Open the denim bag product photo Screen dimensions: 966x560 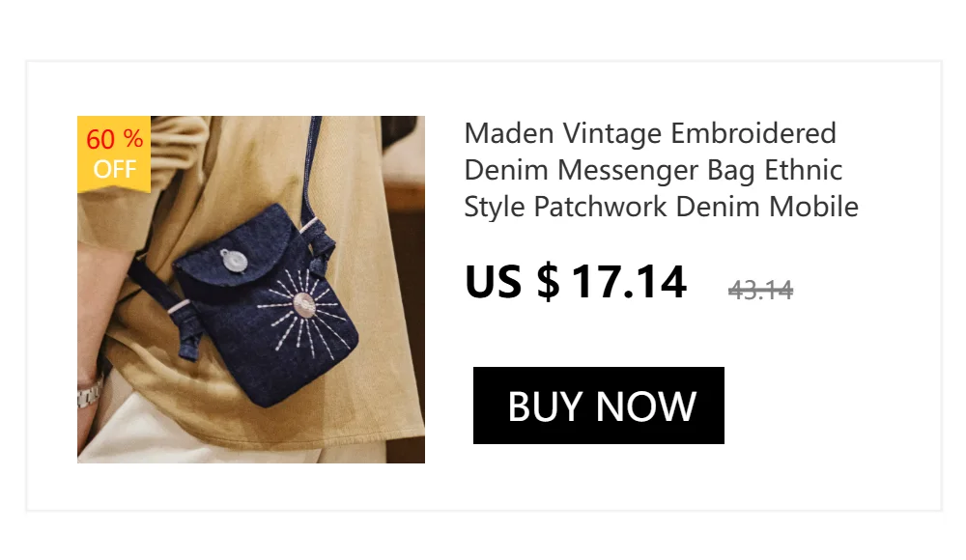(x=251, y=290)
